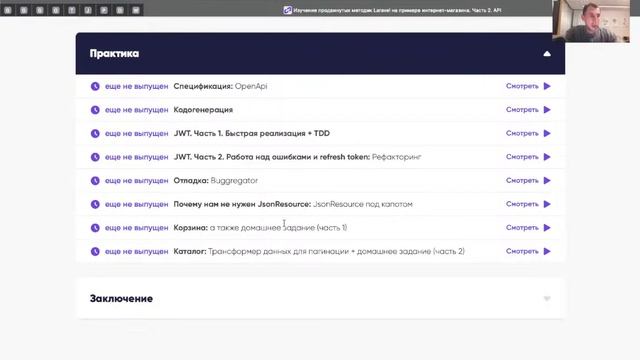Click the Смотреть link for Спецификация: OpenApi
The width and height of the screenshot is (640, 360).
click(522, 86)
